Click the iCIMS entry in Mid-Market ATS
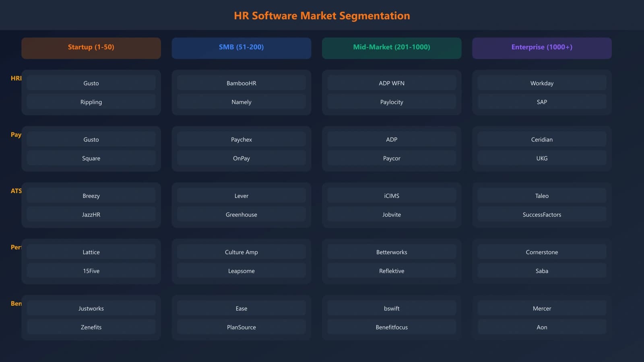 coord(391,195)
